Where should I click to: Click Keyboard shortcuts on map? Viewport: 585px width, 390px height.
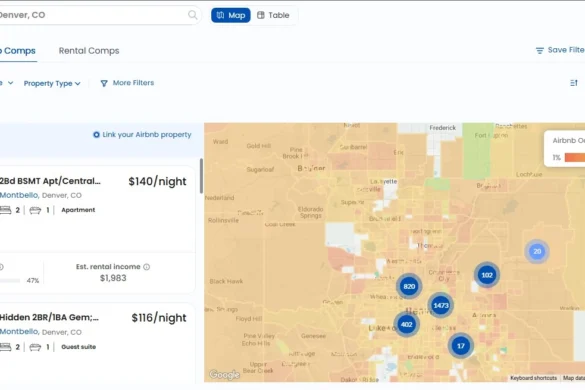(x=534, y=378)
